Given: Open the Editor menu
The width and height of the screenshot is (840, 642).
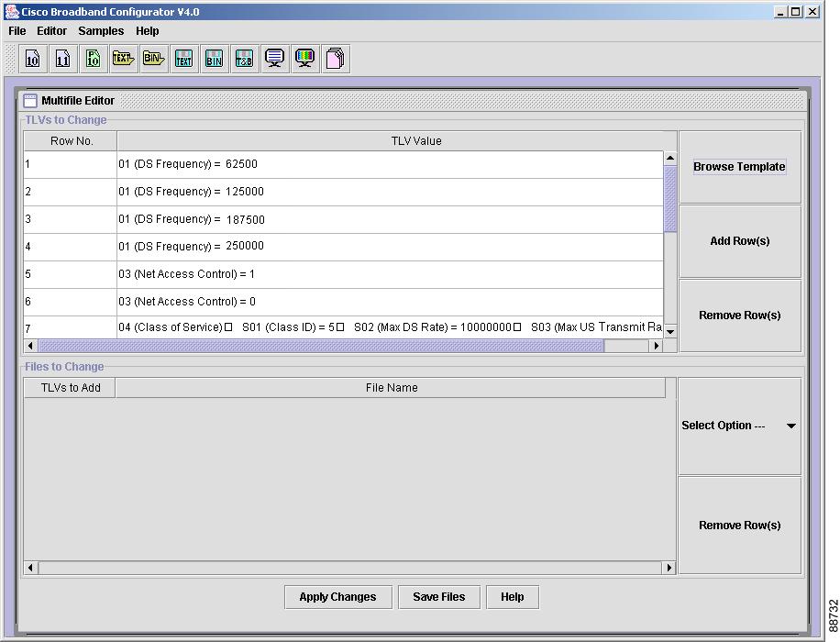Looking at the screenshot, I should (51, 31).
